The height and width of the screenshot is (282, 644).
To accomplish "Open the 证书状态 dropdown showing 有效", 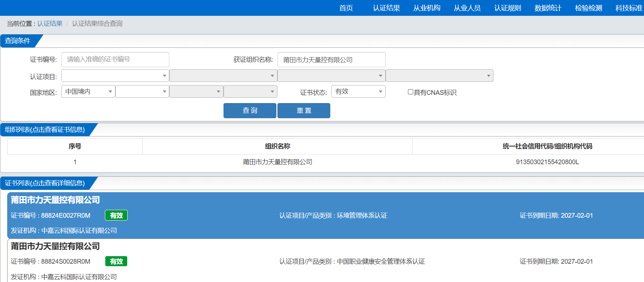I will click(358, 92).
